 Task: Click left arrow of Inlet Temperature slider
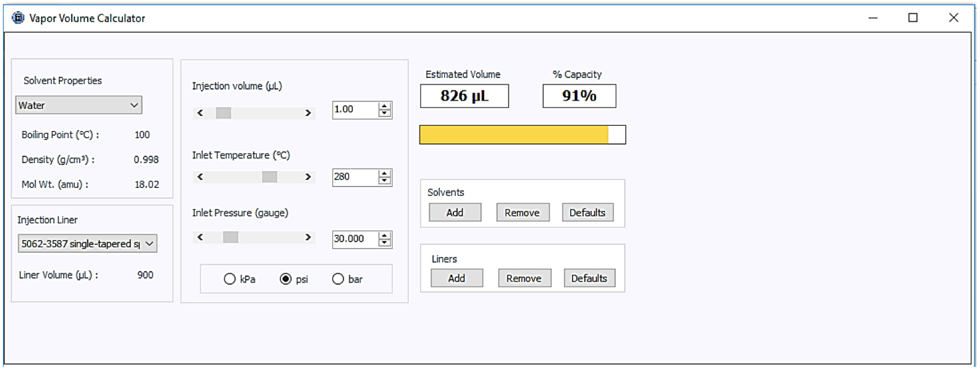click(x=200, y=177)
